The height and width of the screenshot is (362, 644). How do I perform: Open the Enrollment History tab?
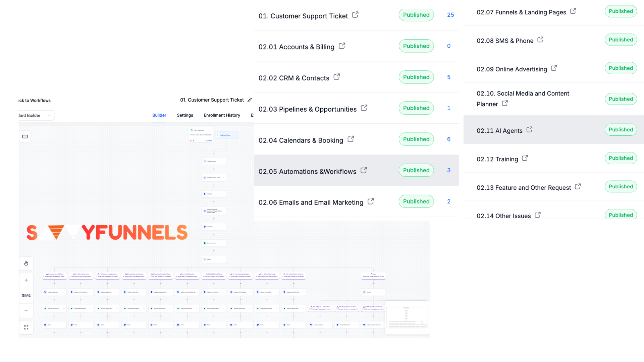[222, 115]
